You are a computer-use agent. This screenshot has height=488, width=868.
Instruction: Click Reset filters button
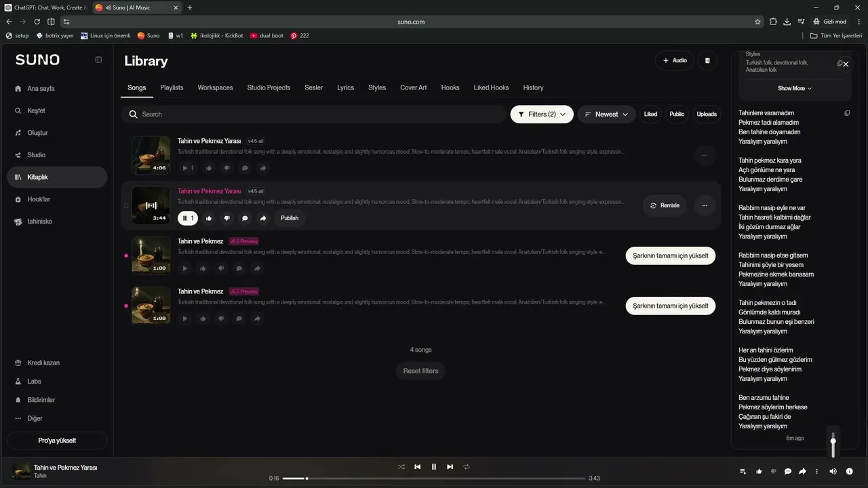420,371
